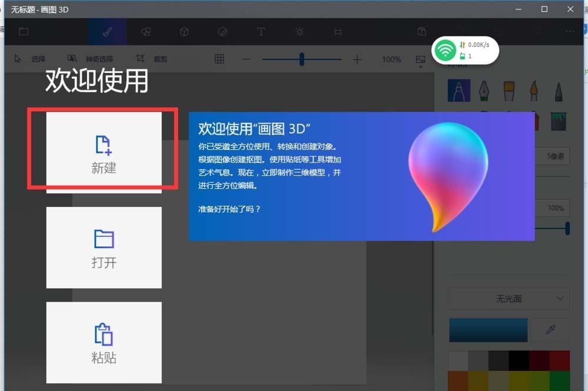The height and width of the screenshot is (391, 588).
Task: Open the Effects panel
Action: click(299, 32)
